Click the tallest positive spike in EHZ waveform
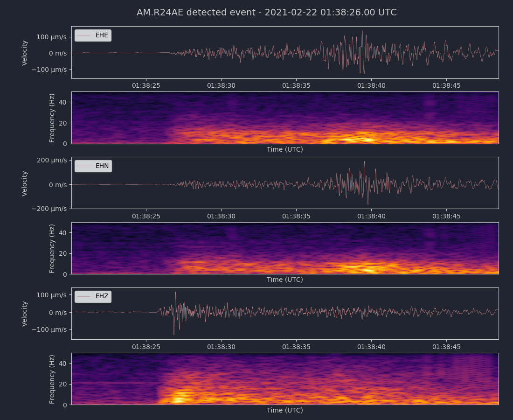The height and width of the screenshot is (420, 513). (175, 293)
